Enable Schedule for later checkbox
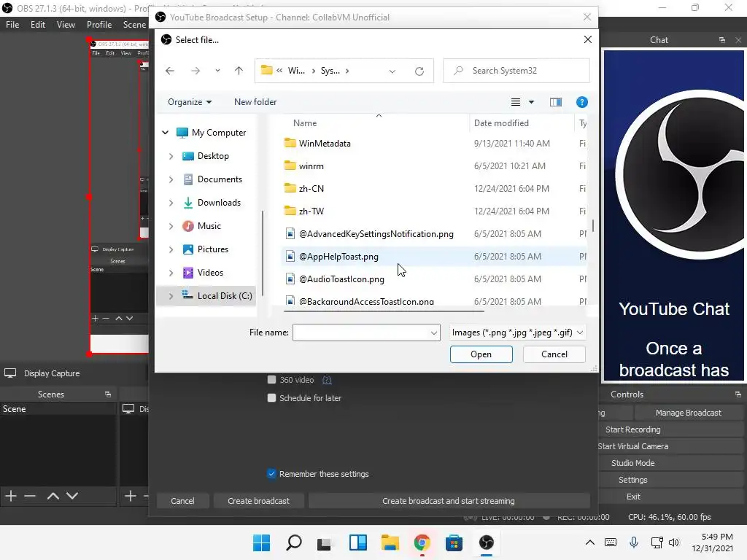 tap(271, 397)
